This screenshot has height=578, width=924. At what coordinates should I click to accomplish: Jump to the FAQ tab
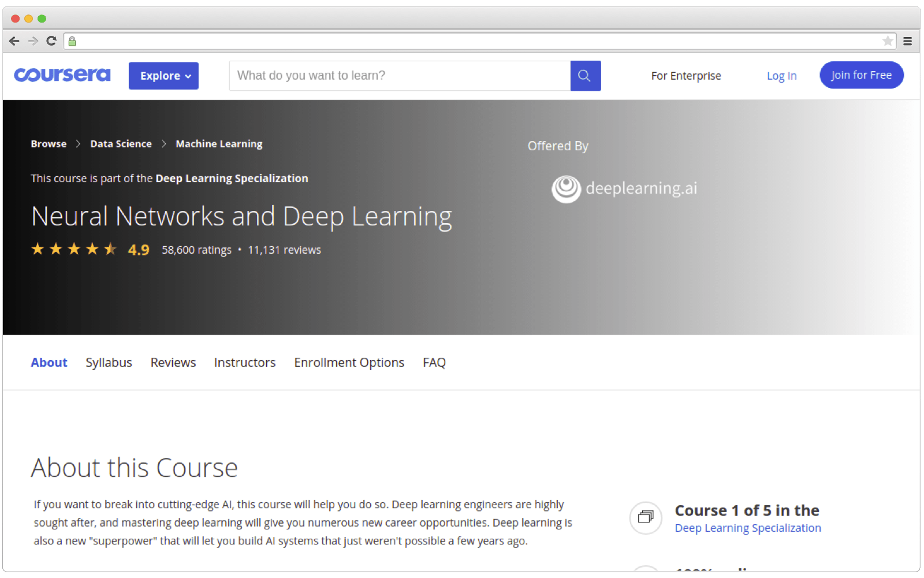[434, 362]
